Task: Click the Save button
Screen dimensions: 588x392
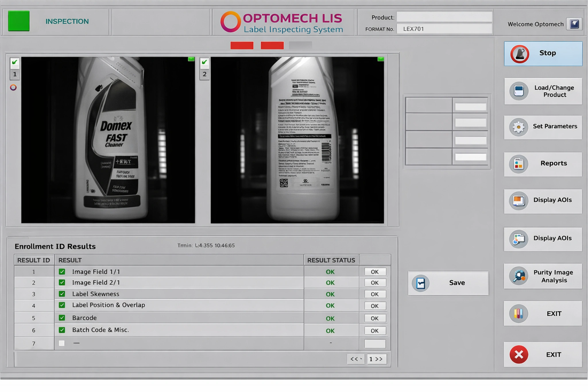Action: pos(448,283)
